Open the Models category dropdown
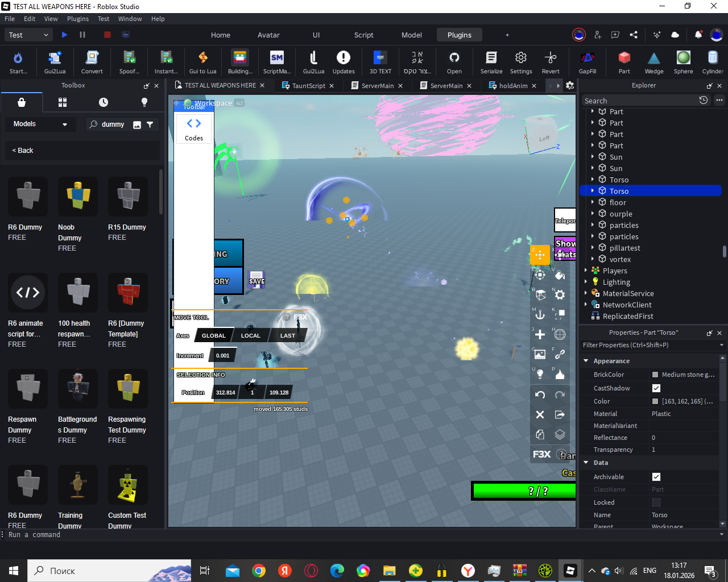This screenshot has width=728, height=582. click(40, 124)
